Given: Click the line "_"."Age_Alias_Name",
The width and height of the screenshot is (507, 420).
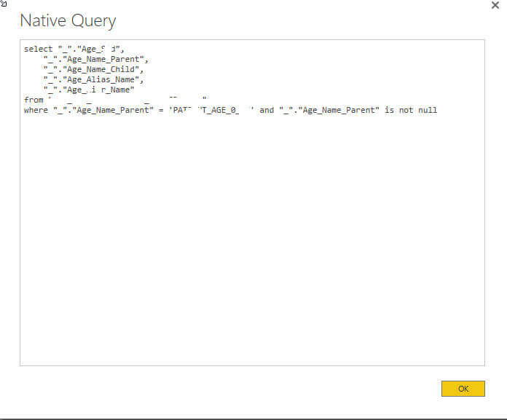Looking at the screenshot, I should 94,80.
